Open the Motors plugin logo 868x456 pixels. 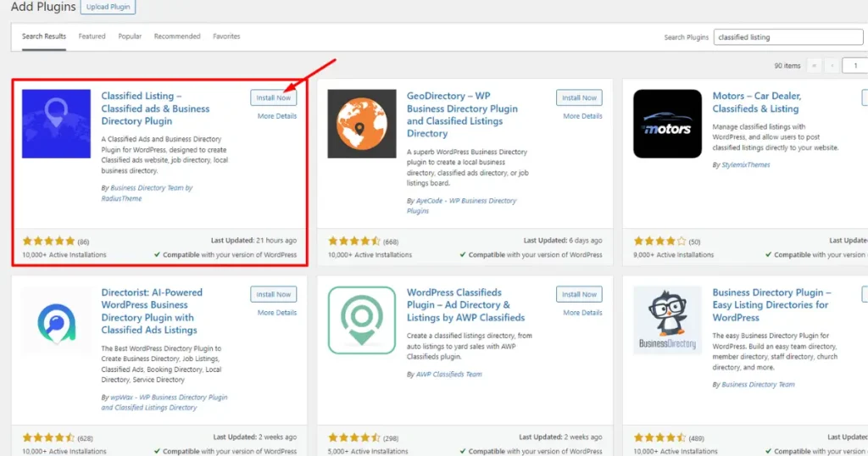667,124
